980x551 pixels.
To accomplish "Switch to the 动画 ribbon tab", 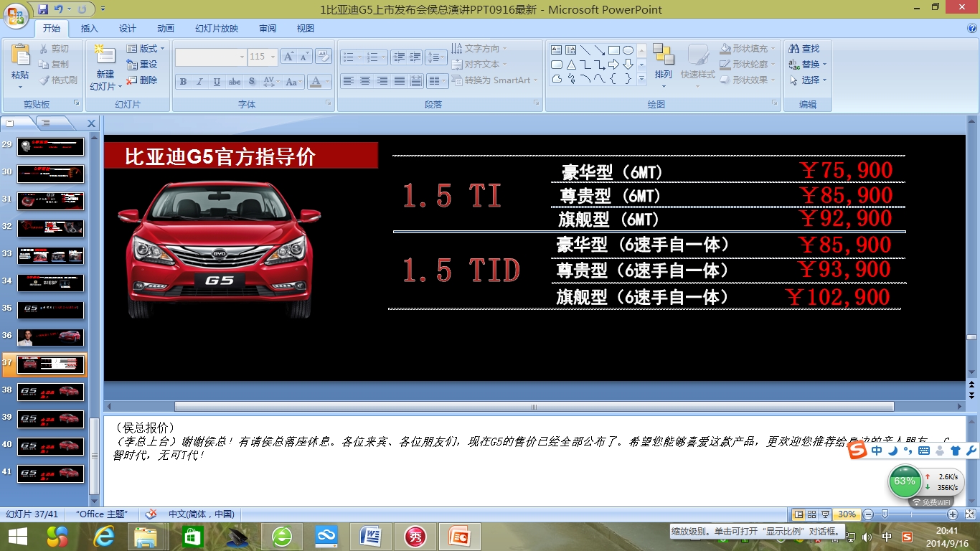I will tap(166, 29).
